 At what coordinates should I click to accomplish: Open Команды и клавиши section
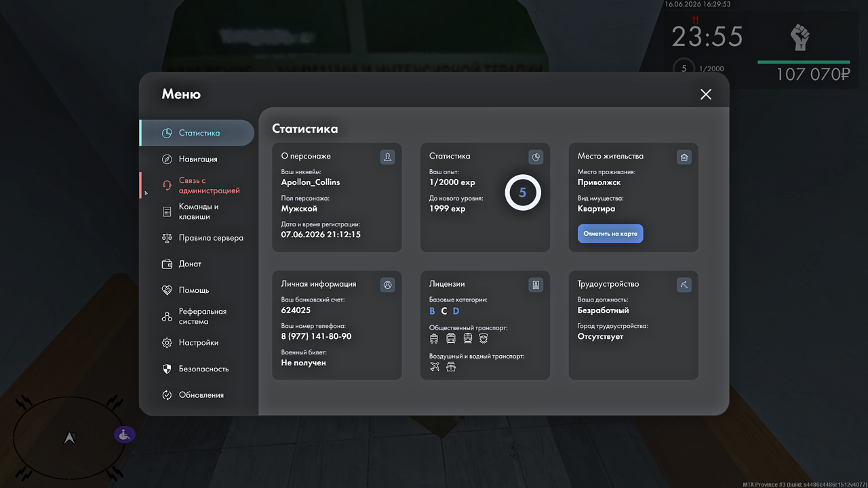coord(197,211)
